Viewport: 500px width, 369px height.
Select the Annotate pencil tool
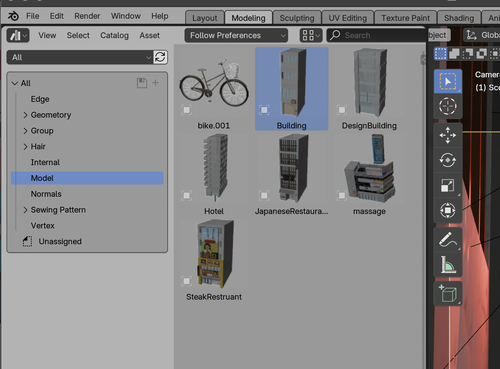[448, 240]
